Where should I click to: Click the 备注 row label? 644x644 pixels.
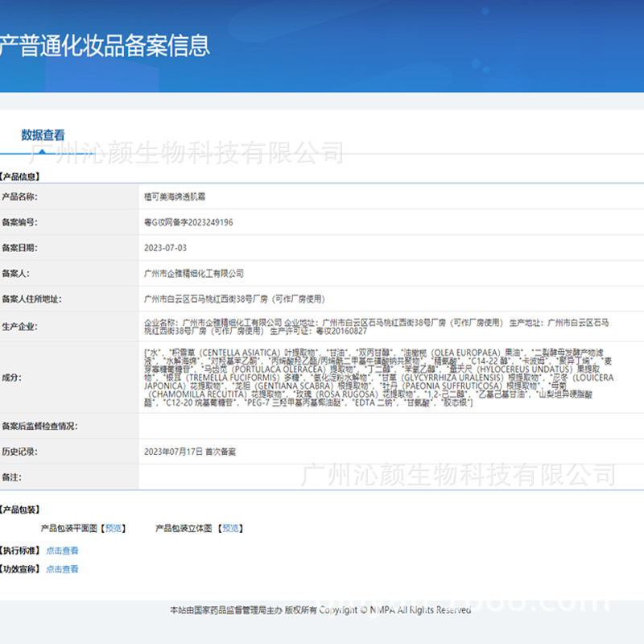click(11, 477)
